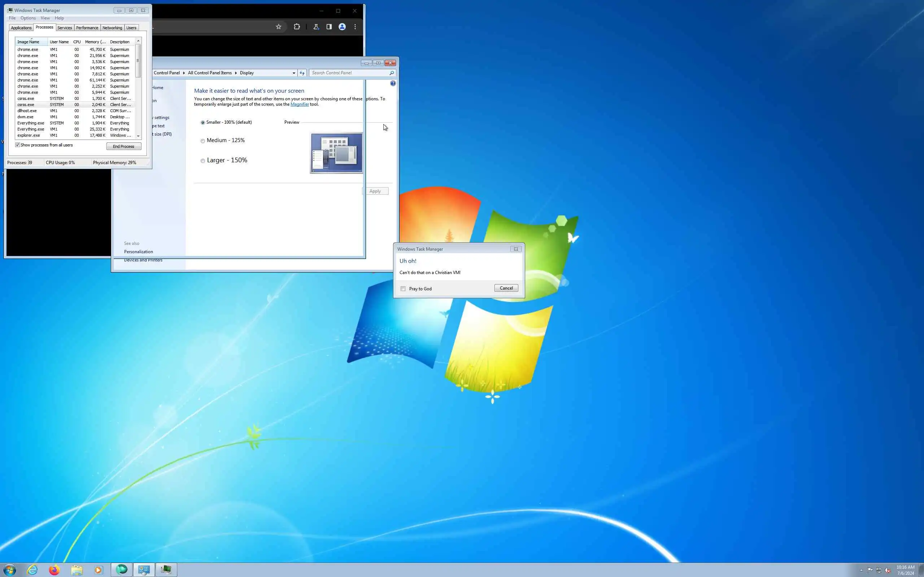The height and width of the screenshot is (577, 924).
Task: Check the Pray to God checkbox
Action: tap(403, 289)
